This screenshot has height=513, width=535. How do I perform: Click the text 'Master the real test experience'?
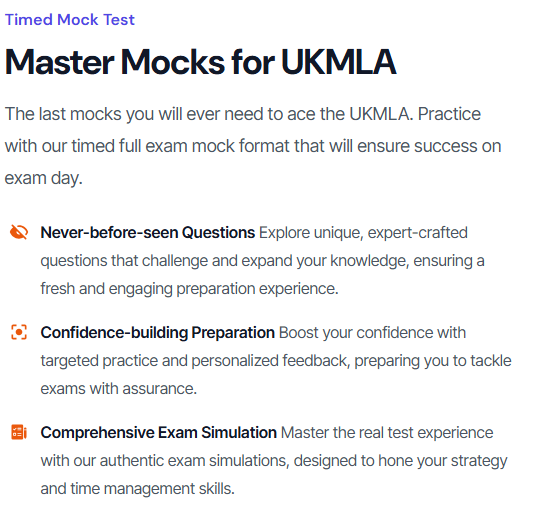(387, 433)
